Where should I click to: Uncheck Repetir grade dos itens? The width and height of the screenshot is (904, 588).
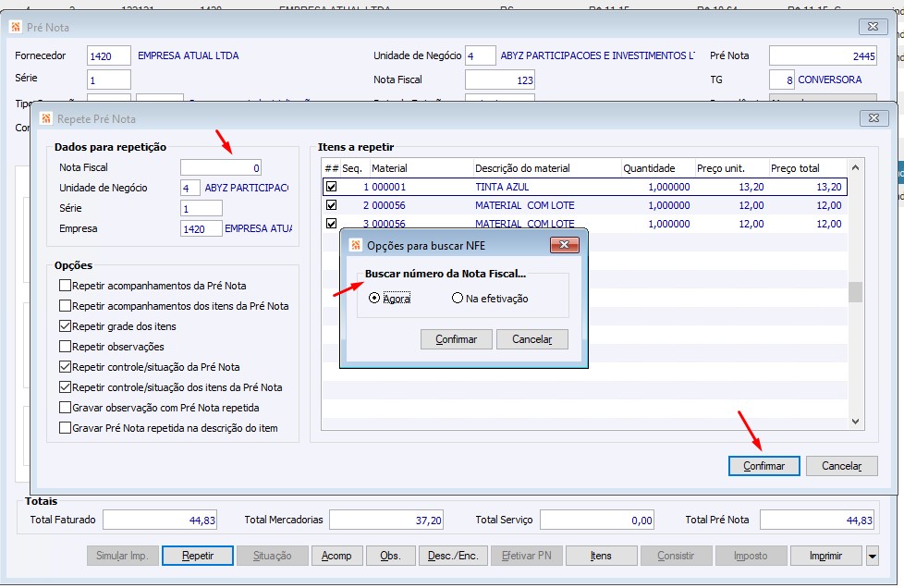[x=65, y=325]
